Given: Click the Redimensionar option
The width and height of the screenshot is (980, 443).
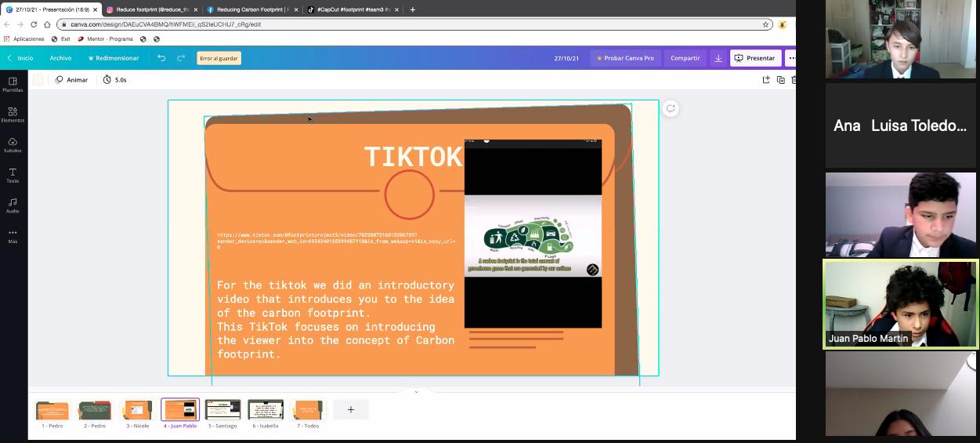Looking at the screenshot, I should (x=114, y=58).
